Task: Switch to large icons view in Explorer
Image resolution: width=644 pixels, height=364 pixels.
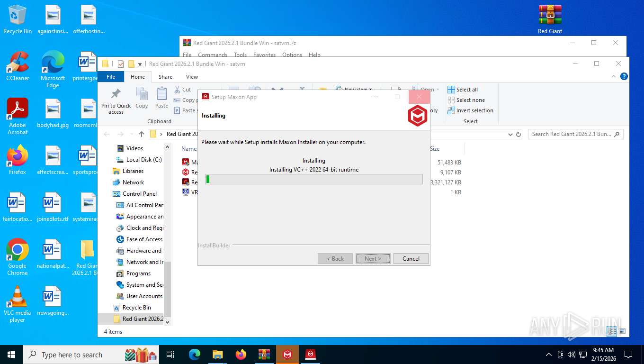Action: coord(622,331)
